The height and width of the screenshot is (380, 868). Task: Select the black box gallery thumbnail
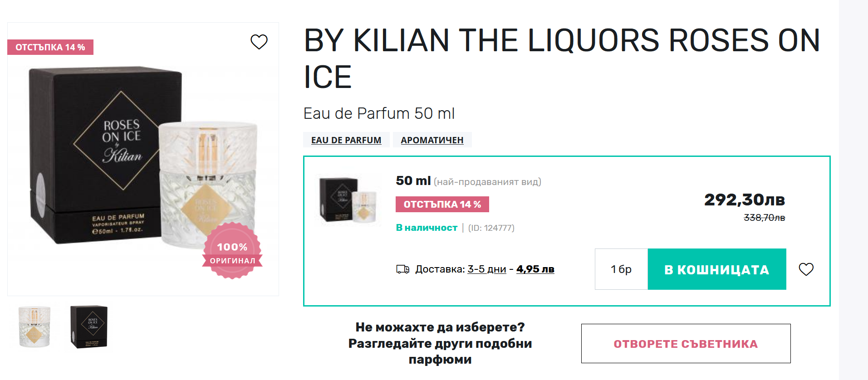coord(89,326)
